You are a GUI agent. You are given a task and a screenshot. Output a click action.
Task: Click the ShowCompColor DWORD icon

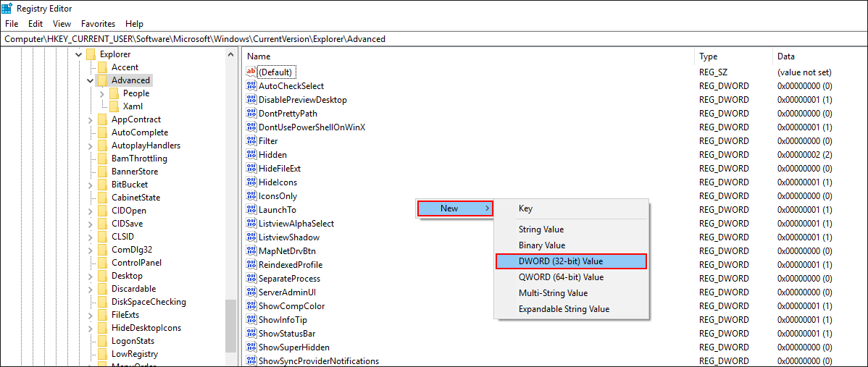click(x=251, y=305)
